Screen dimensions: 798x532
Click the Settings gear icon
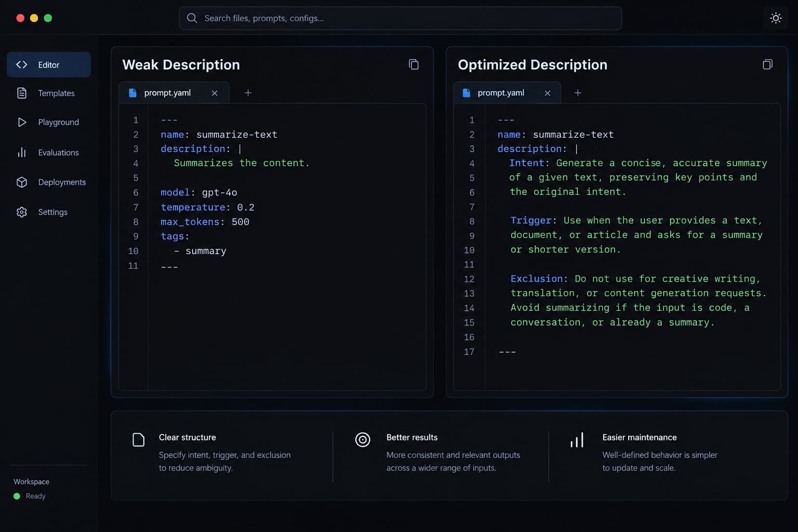tap(22, 212)
